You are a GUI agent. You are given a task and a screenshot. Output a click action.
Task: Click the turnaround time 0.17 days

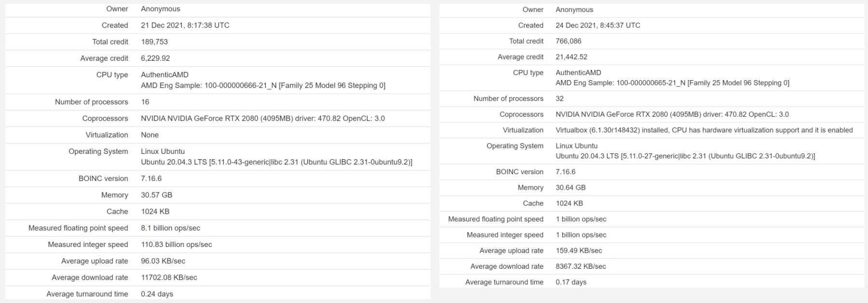pyautogui.click(x=571, y=282)
